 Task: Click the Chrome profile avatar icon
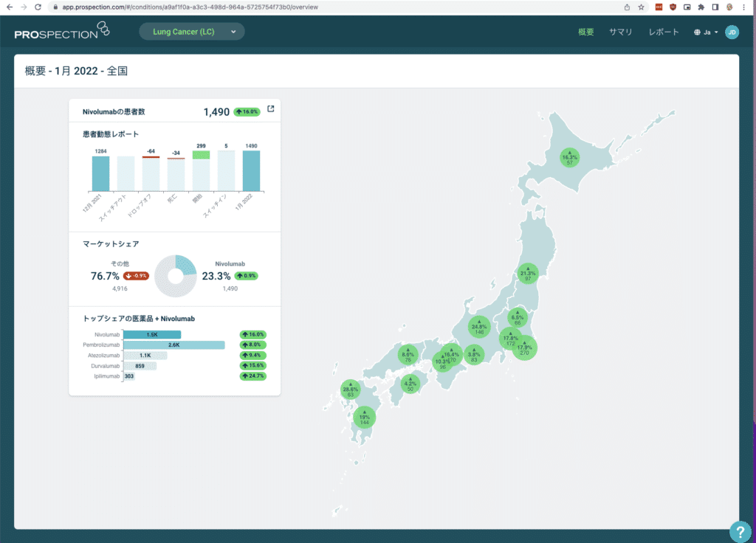730,7
